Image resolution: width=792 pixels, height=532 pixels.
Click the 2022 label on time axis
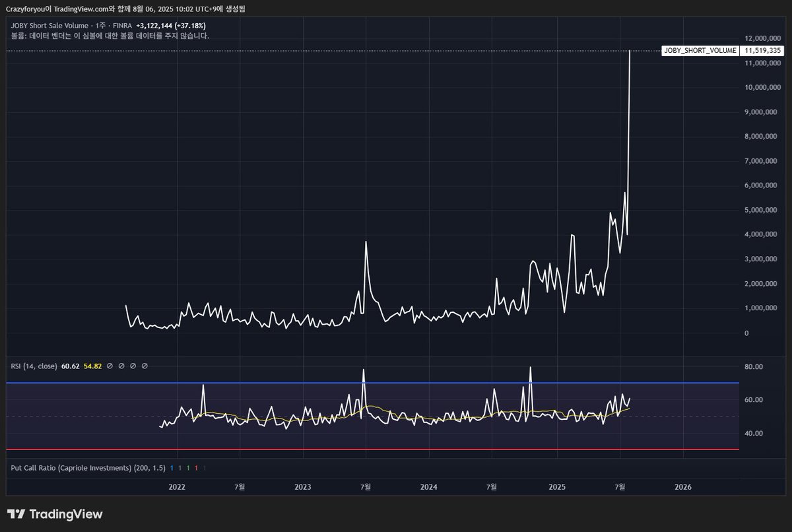tap(177, 487)
